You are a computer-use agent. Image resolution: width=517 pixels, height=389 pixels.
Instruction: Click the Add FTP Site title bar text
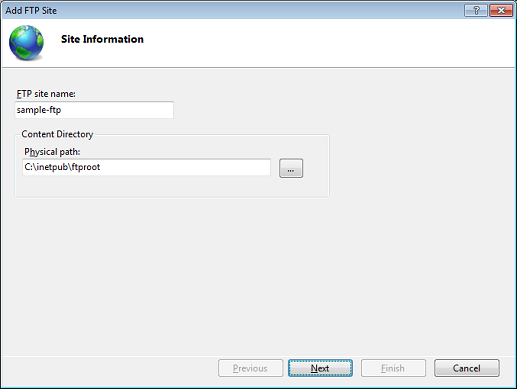31,11
